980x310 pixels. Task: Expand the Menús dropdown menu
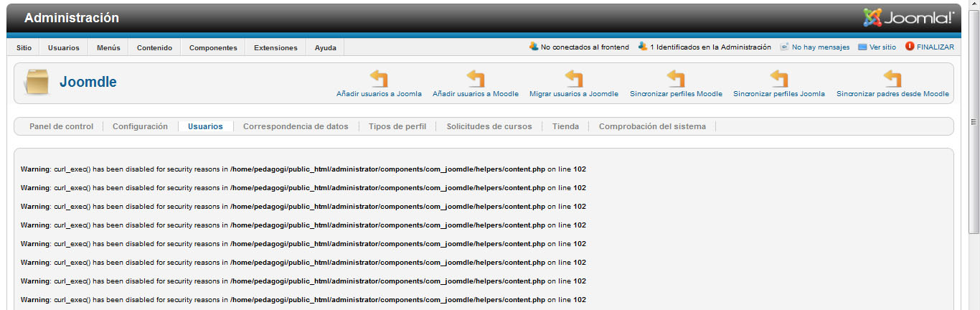pos(108,48)
